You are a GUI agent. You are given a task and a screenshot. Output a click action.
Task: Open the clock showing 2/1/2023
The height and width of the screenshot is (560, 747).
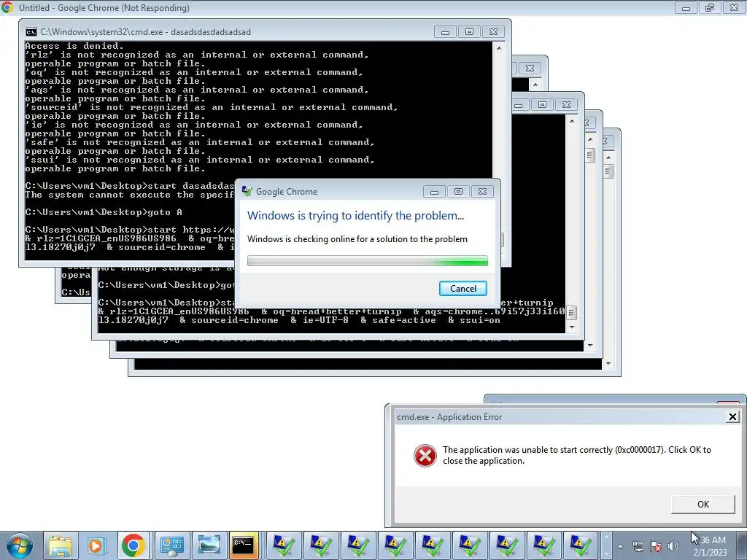coord(710,546)
